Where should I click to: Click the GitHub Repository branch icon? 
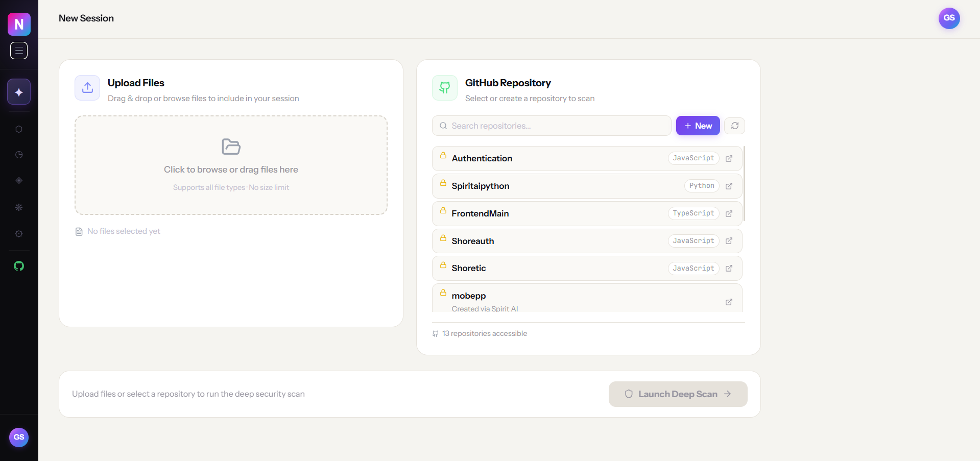(x=445, y=88)
